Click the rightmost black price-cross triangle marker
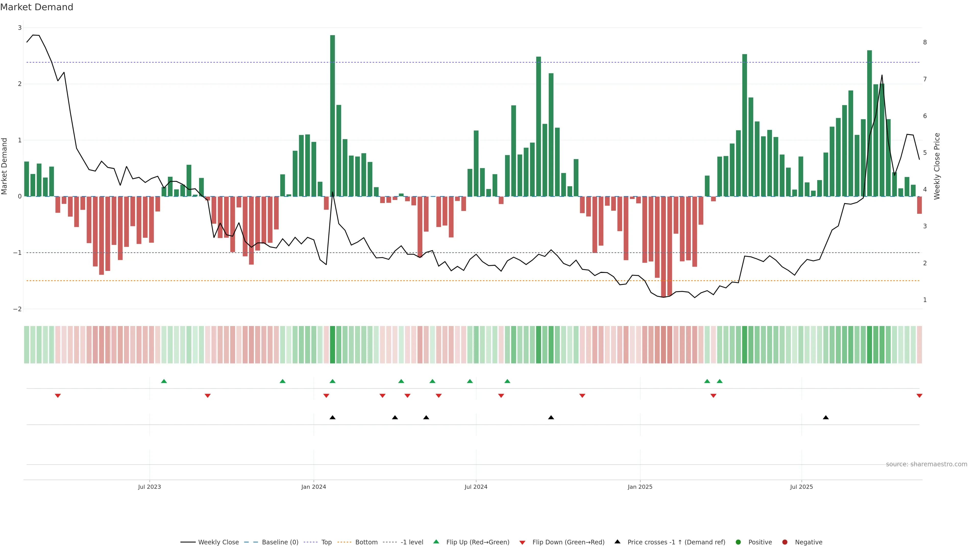Image resolution: width=980 pixels, height=551 pixels. 826,418
